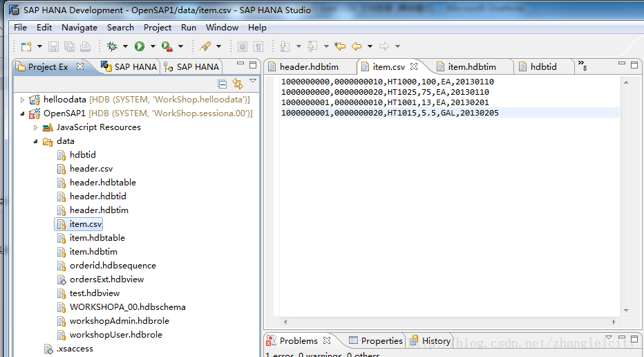Screen dimensions: 644x357
Task: Open the Navigate menu
Action: click(79, 28)
